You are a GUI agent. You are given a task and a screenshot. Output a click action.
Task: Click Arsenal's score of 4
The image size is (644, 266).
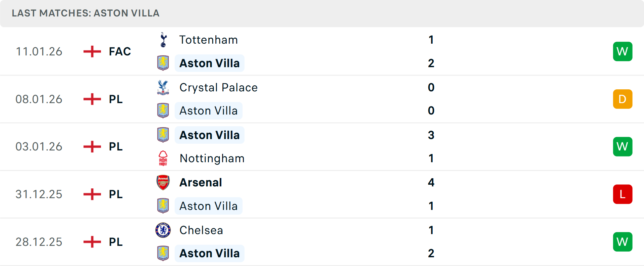tap(431, 182)
